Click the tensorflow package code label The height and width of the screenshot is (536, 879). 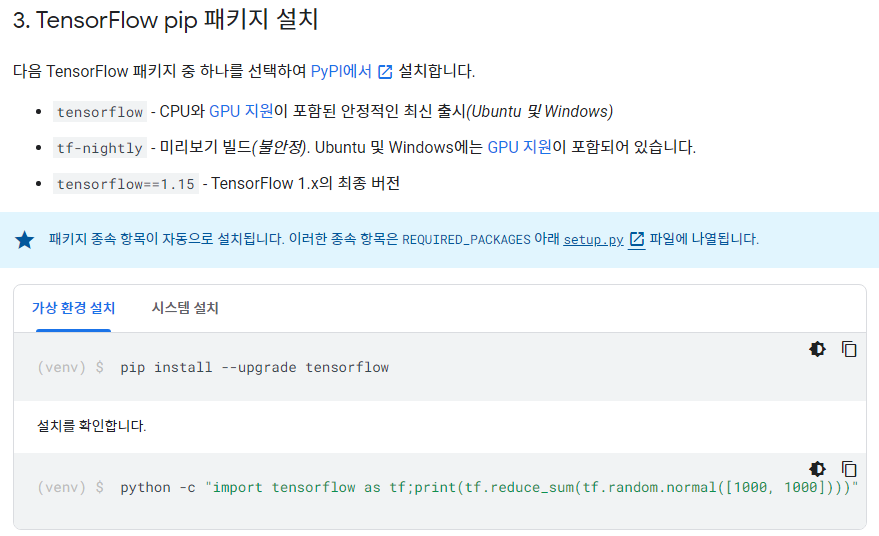point(100,112)
